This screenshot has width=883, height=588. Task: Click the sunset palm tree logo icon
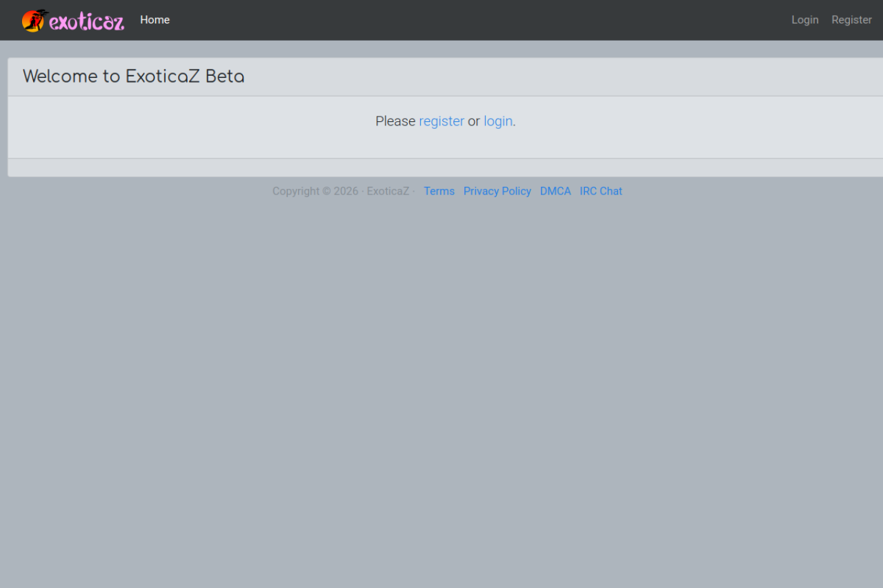[x=32, y=21]
